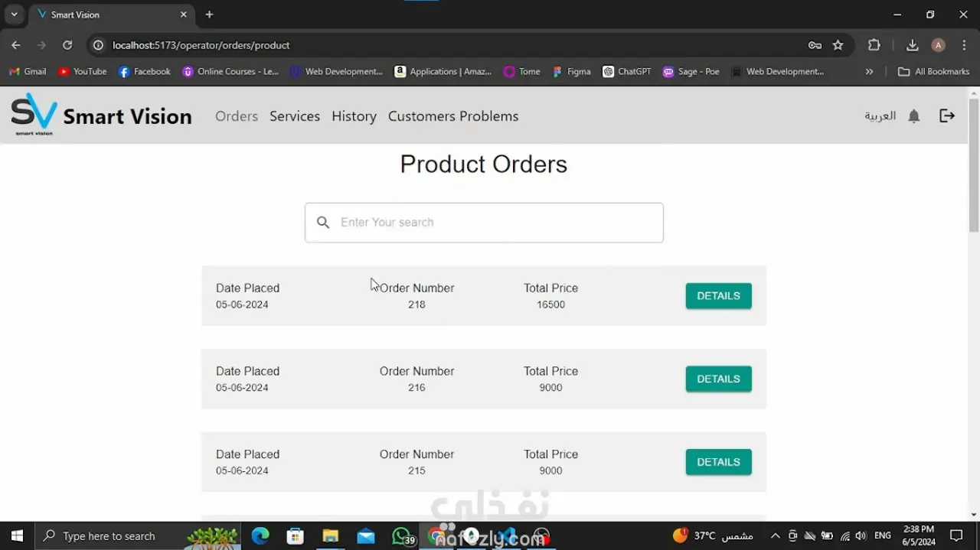Open History nav item

click(354, 116)
